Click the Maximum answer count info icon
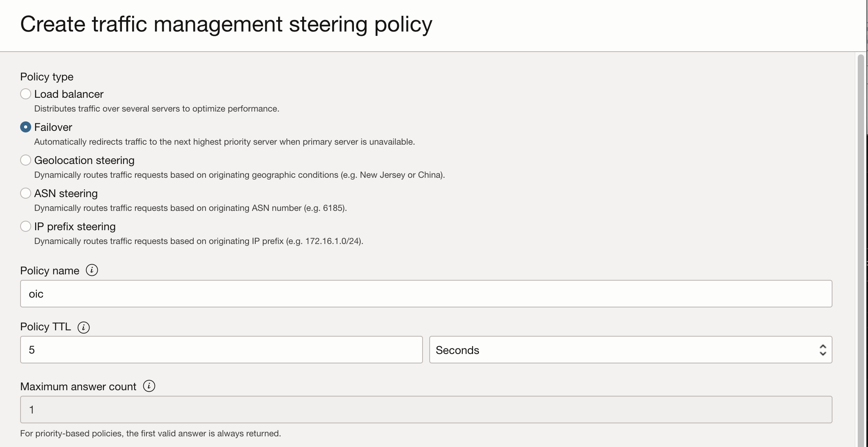The width and height of the screenshot is (868, 447). tap(149, 386)
